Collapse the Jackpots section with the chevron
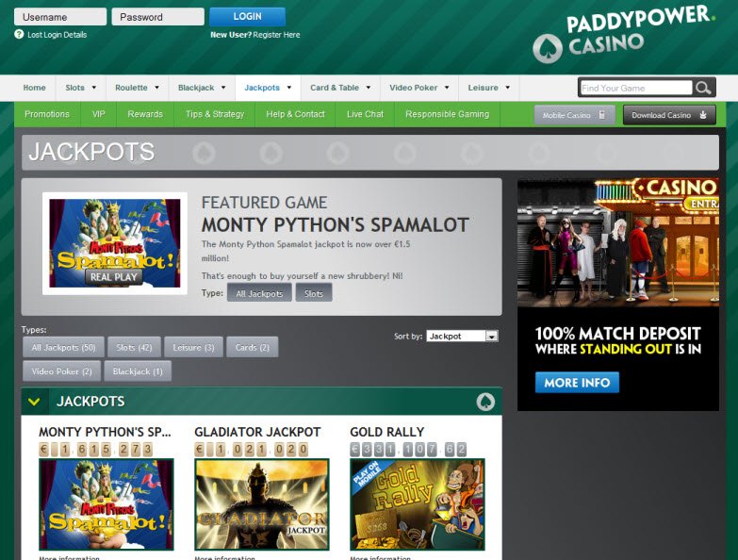The image size is (738, 560). [34, 402]
